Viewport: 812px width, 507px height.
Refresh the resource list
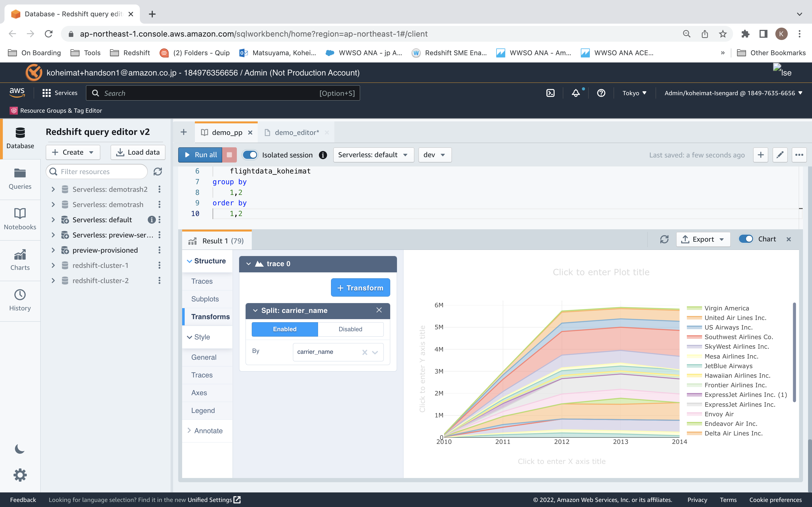tap(158, 172)
